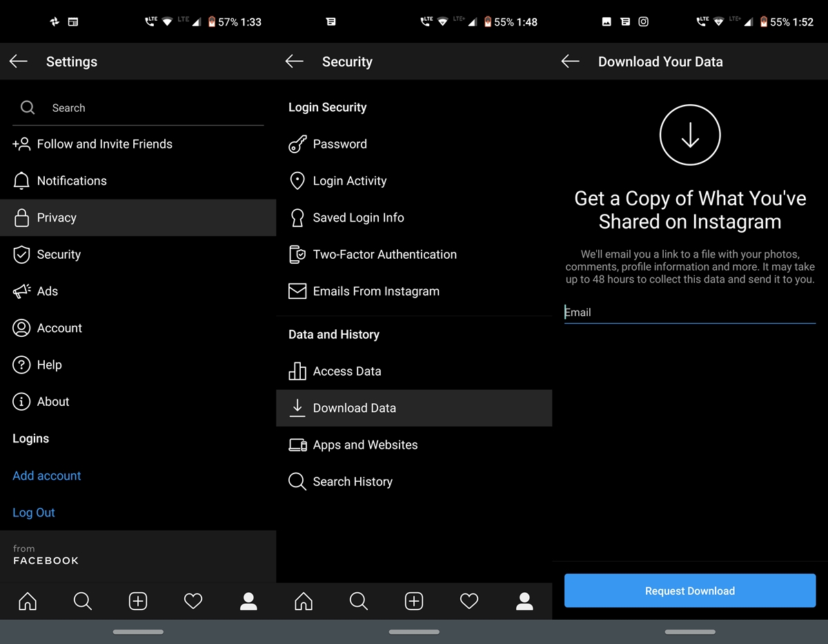Tap the new post plus icon on Settings screen
The width and height of the screenshot is (828, 644).
tap(138, 601)
